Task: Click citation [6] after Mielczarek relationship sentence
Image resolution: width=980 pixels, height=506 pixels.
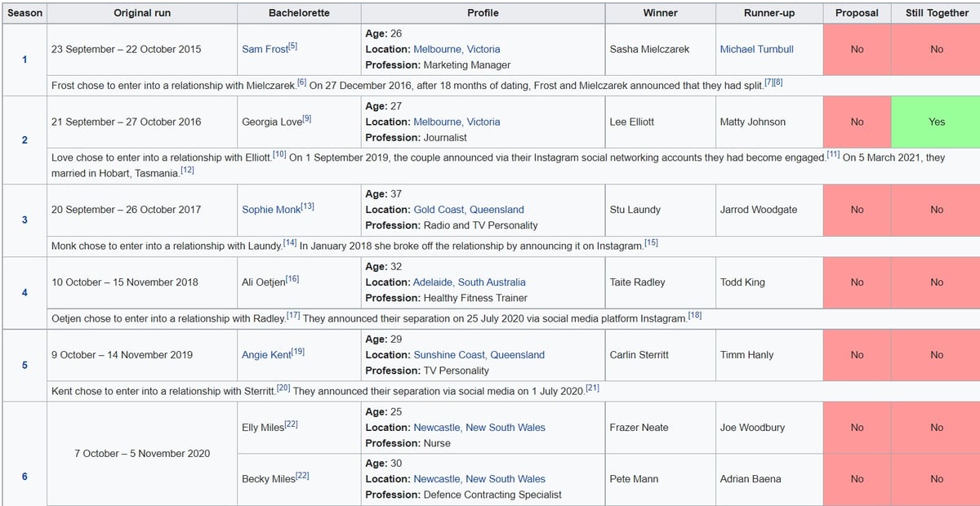Action: (301, 82)
